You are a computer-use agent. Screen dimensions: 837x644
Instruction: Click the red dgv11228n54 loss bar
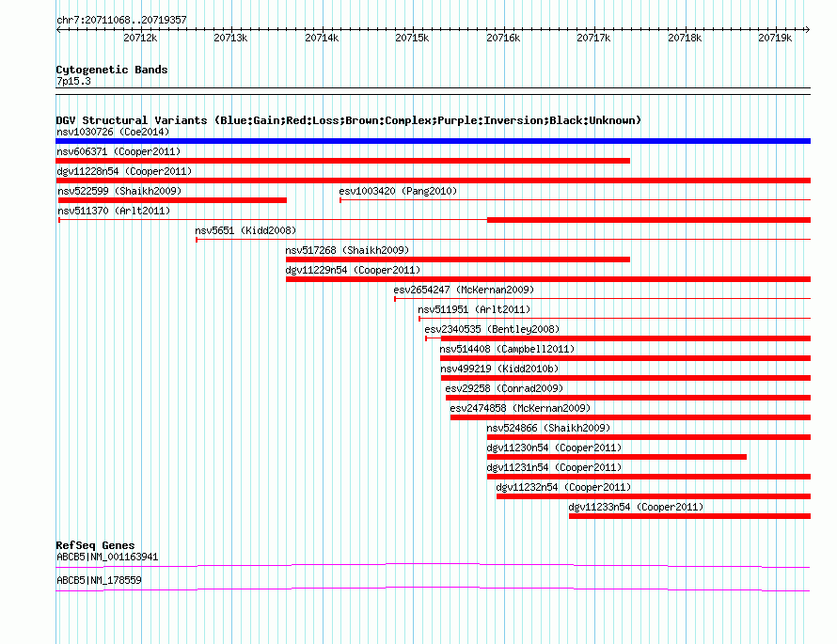(x=433, y=181)
